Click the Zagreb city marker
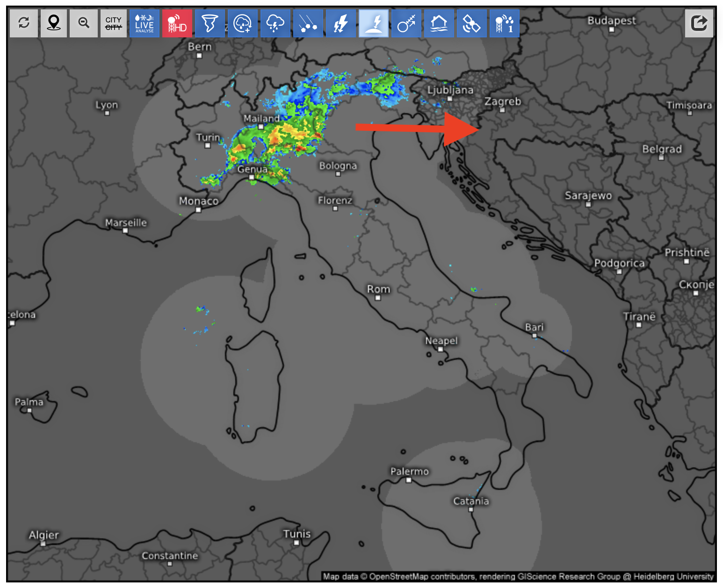Screen dimensions: 723x588 (x=502, y=110)
